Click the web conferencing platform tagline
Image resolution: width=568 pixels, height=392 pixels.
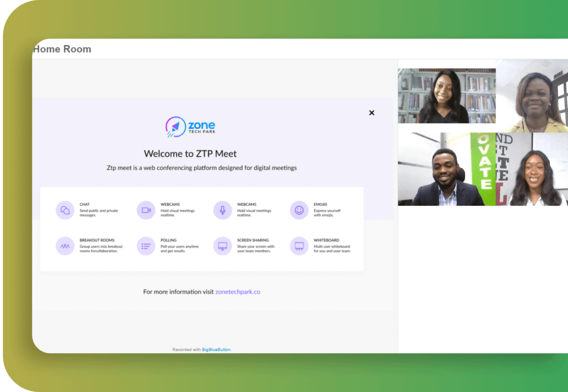point(201,168)
